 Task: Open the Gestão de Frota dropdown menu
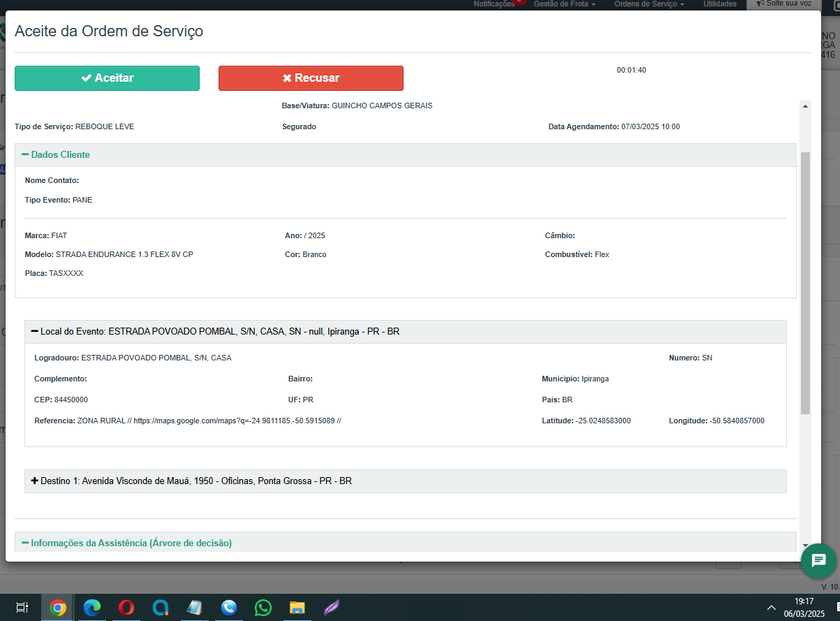564,4
